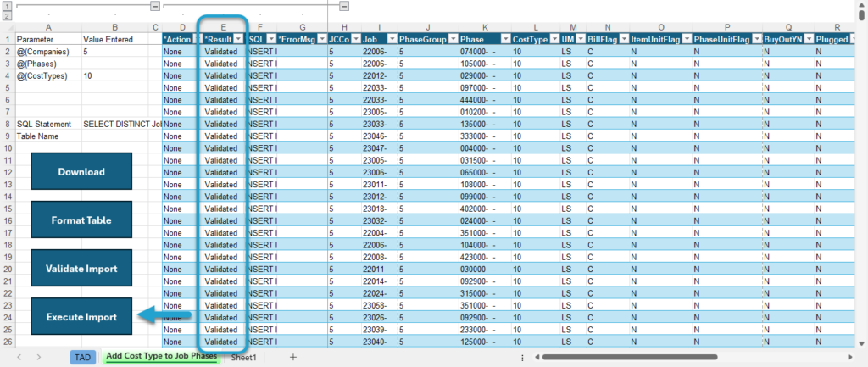Click Phase cell 125000-

485,342
